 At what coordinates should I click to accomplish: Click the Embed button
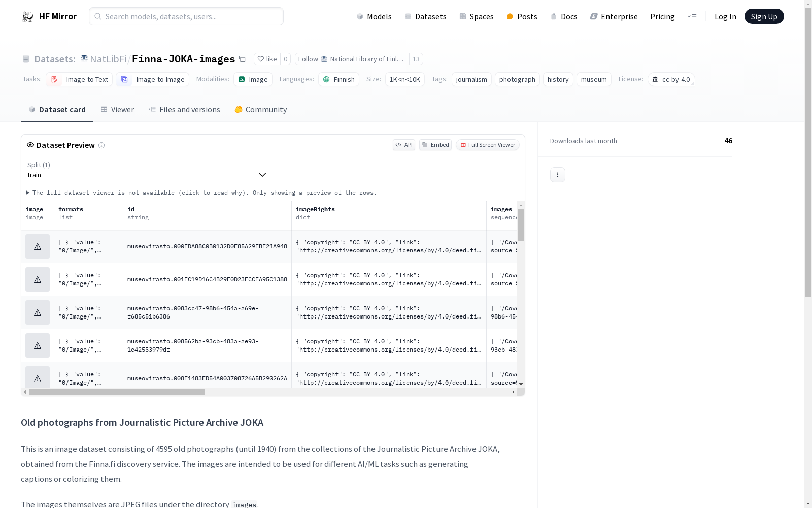coord(435,145)
